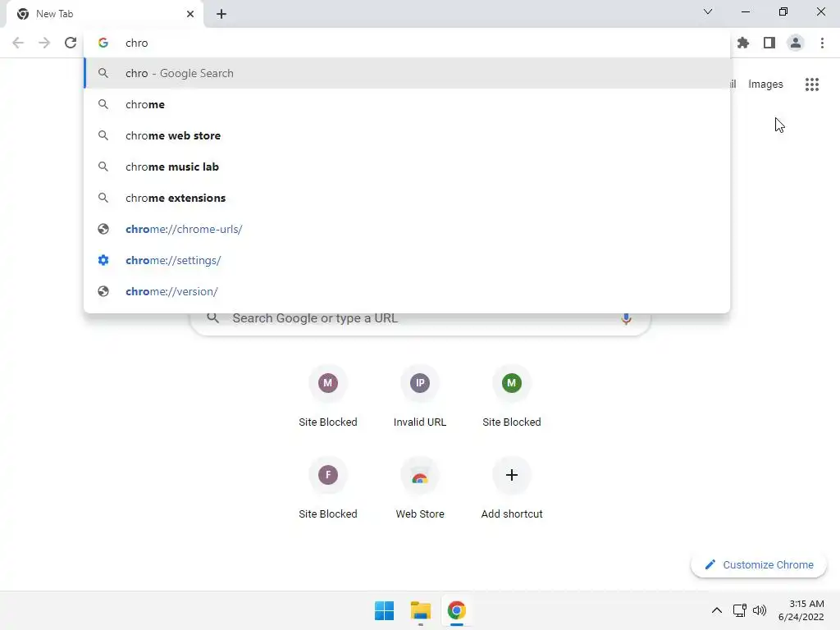Screen dimensions: 840x630
Task: Show hidden tray icons chevron
Action: [717, 610]
